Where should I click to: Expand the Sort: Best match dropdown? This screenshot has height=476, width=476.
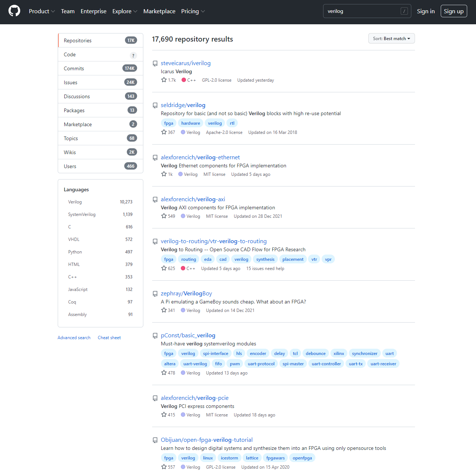(391, 38)
